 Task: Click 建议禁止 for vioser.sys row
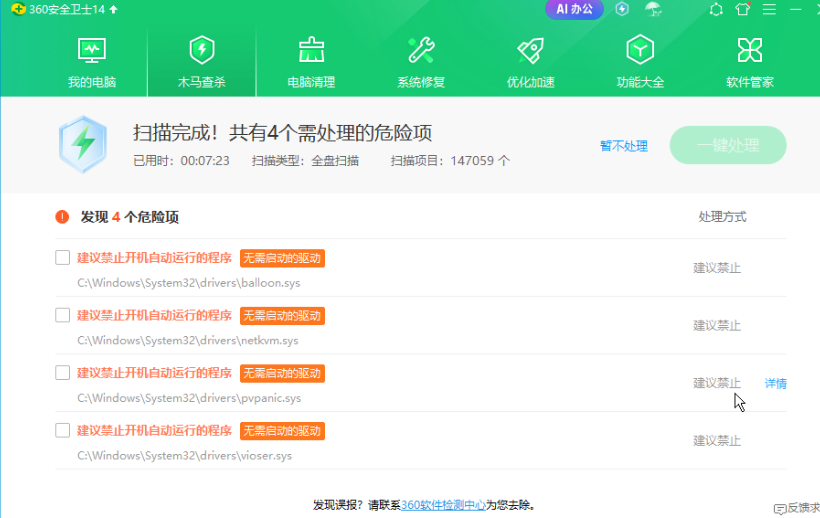[717, 441]
